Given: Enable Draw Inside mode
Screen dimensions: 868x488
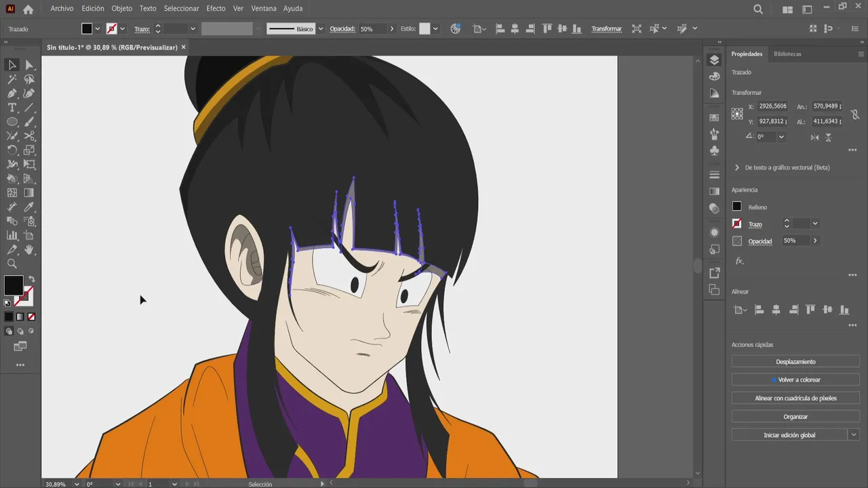Looking at the screenshot, I should 31,331.
